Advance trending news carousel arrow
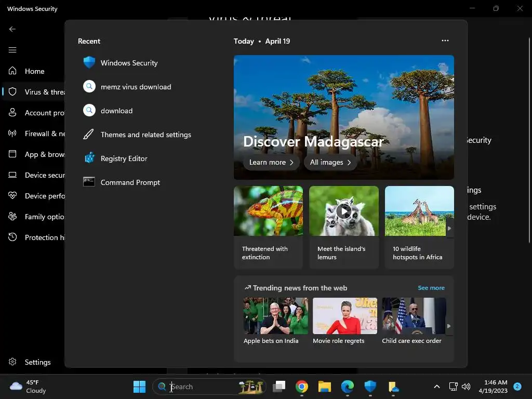The height and width of the screenshot is (399, 532). [x=449, y=326]
